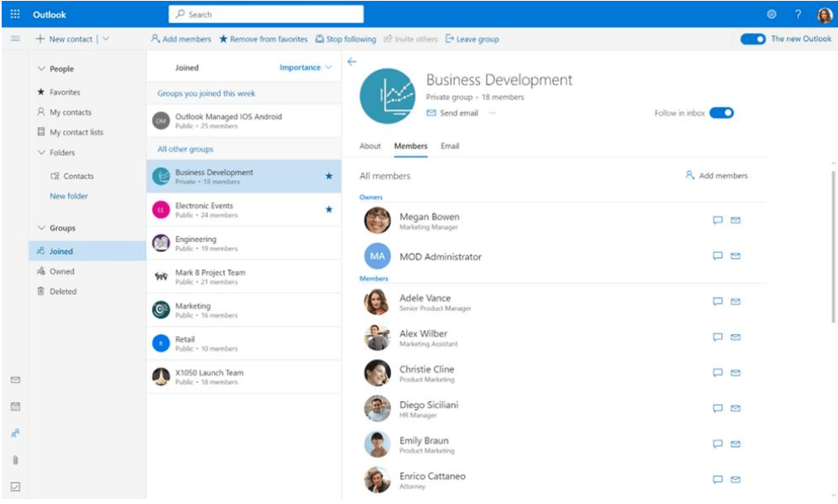Viewport: 838px width, 504px height.
Task: Start chat with Enrico Cattaneo
Action: coord(718,479)
